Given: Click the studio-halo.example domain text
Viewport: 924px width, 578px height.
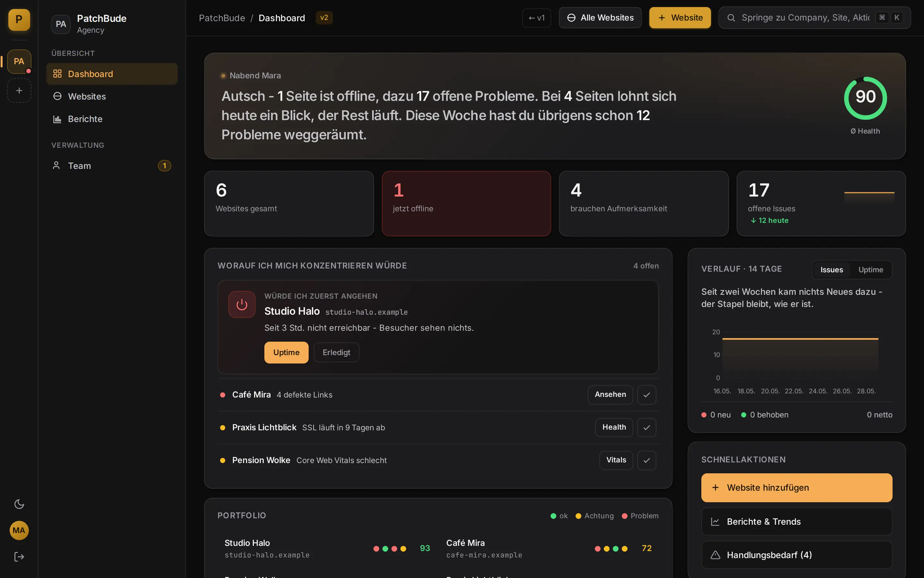Looking at the screenshot, I should 366,312.
